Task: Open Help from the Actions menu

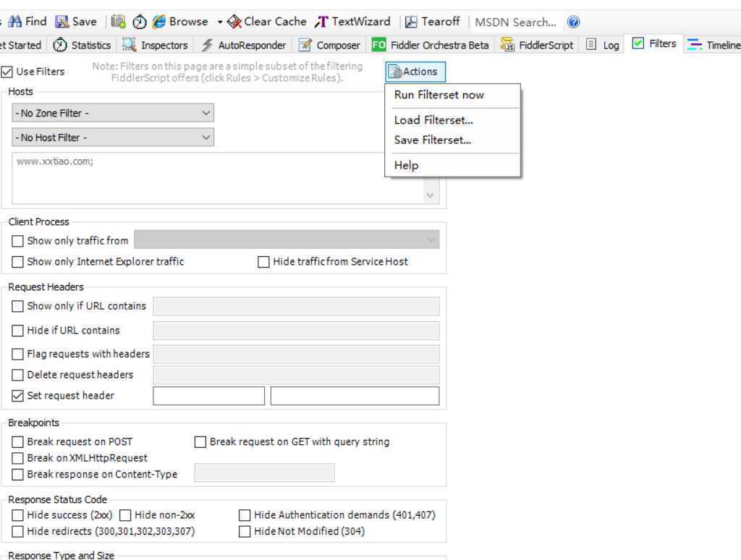Action: (x=453, y=166)
